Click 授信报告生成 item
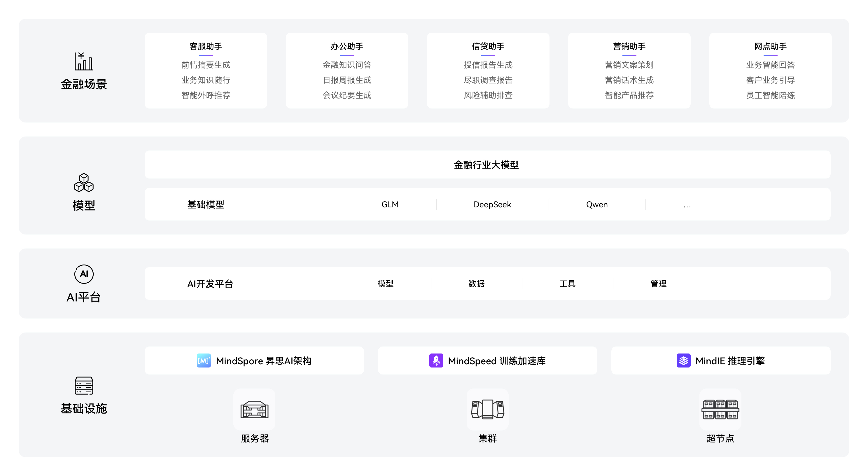 pyautogui.click(x=488, y=65)
